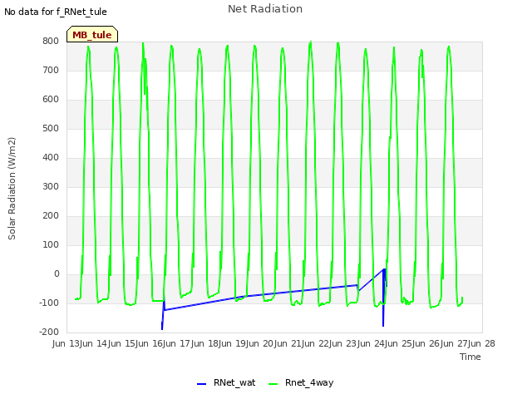The width and height of the screenshot is (532, 399).
Task: Select the Rnet_4way legend label
Action: coord(309,382)
